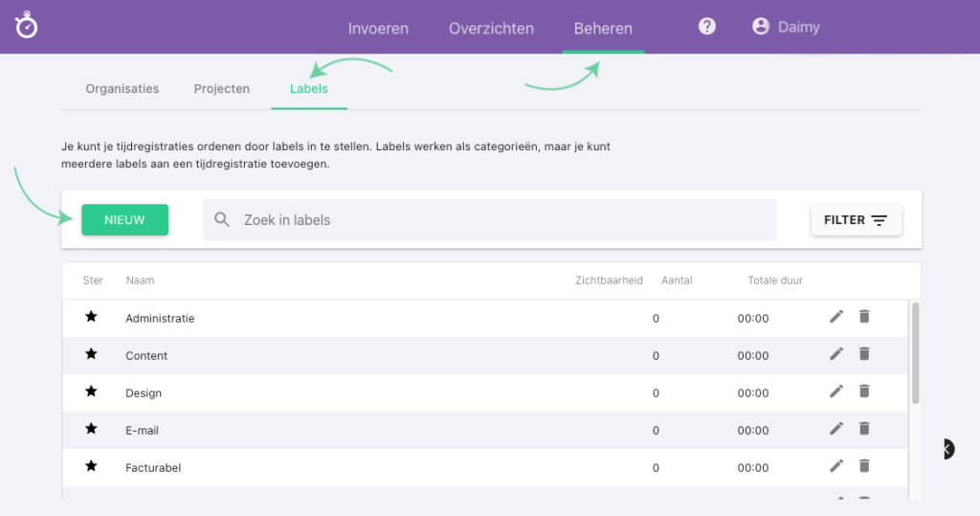Toggle the star for Design label
Viewport: 980px width, 516px height.
(x=92, y=392)
